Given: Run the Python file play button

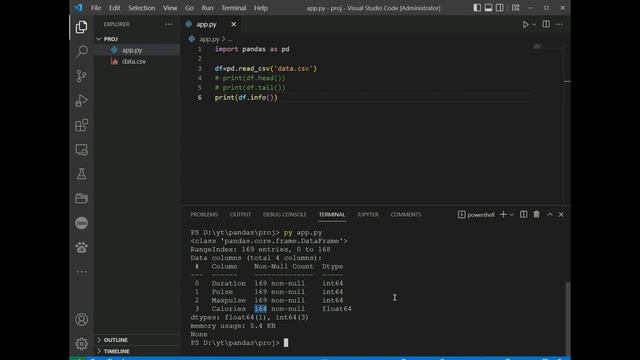Looking at the screenshot, I should click(x=525, y=24).
